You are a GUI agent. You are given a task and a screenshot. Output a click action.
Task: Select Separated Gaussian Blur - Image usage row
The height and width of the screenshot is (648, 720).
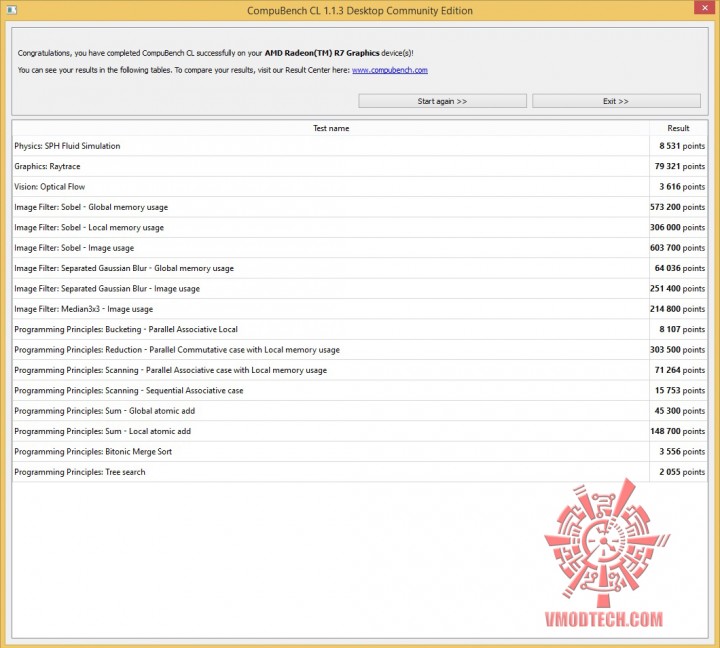coord(360,289)
